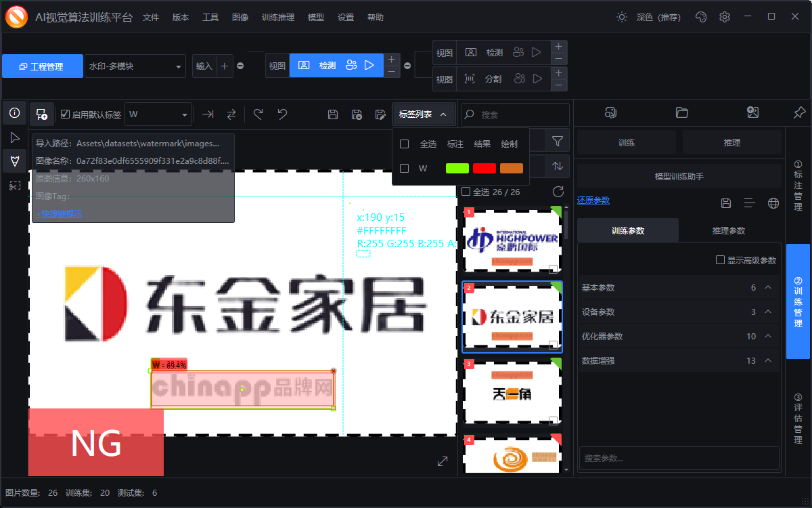
Task: Click the pin icon in the right panel
Action: click(x=799, y=112)
